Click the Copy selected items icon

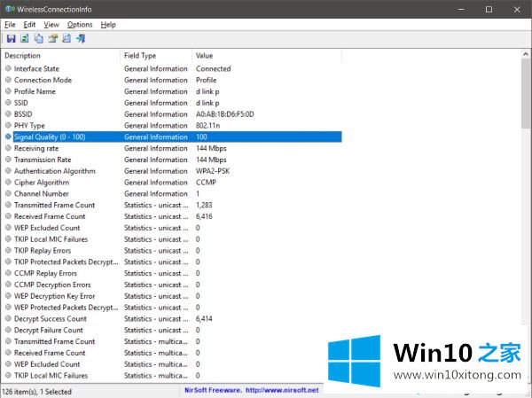coord(39,38)
